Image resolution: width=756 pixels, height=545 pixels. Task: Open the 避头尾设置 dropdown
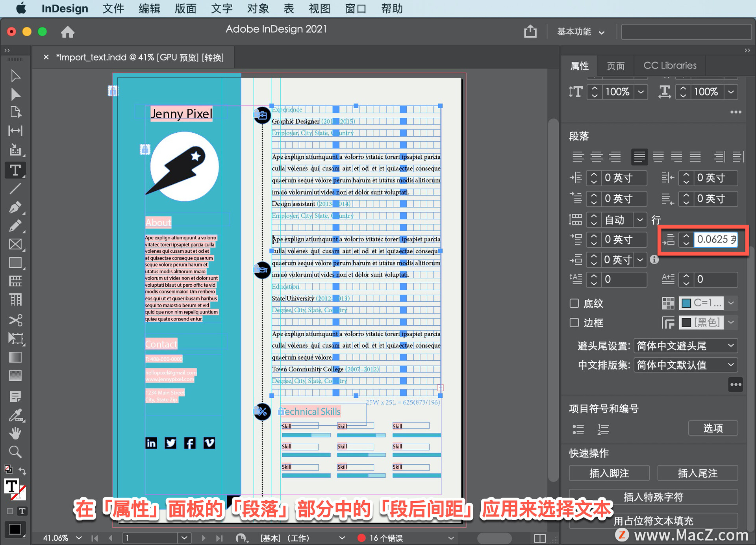pos(686,346)
